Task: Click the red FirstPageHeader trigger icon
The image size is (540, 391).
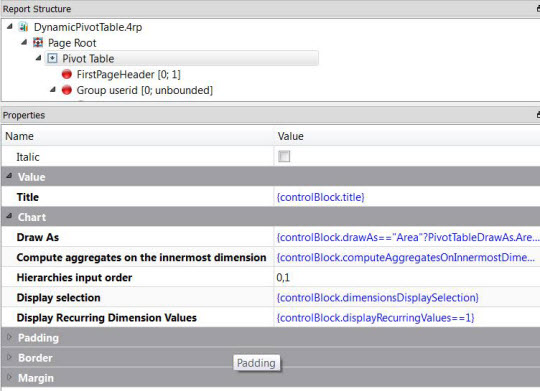Action: pyautogui.click(x=67, y=74)
